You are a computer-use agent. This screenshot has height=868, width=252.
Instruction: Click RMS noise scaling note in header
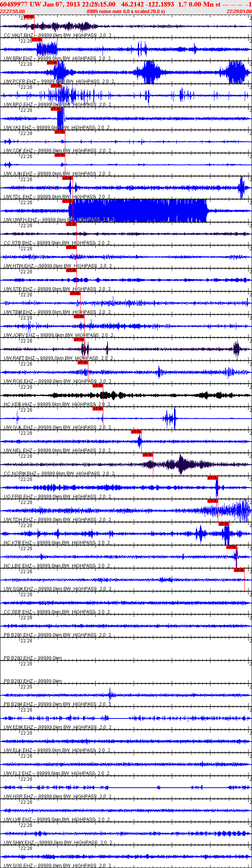click(126, 12)
